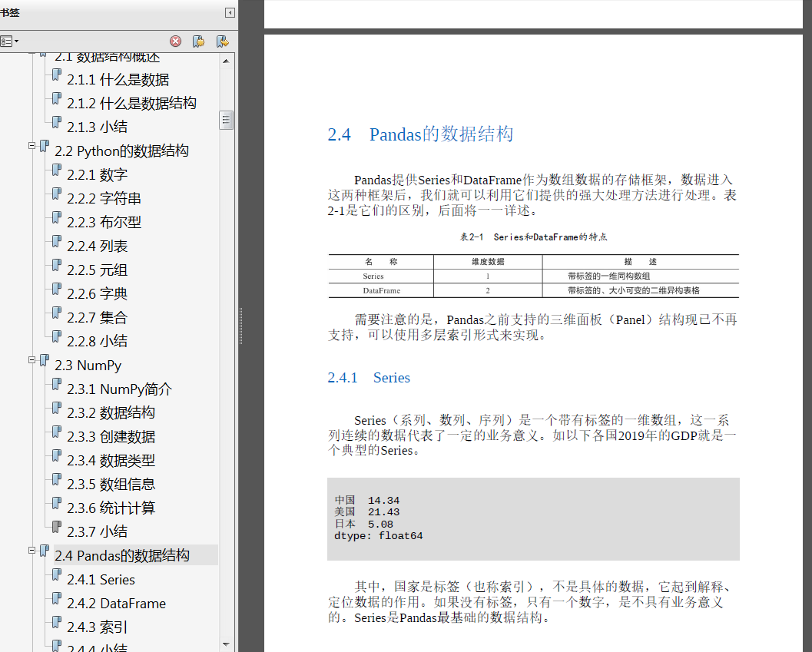Click the panel splitter grip handle

coord(240,326)
